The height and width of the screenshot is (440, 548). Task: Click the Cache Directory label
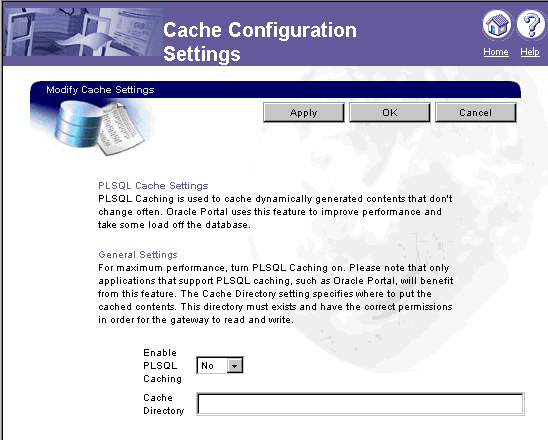point(164,404)
